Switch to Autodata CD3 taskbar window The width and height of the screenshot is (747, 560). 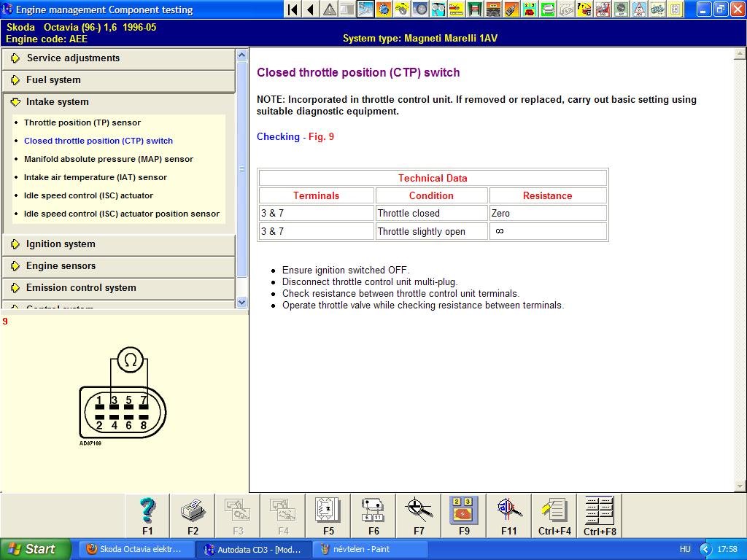coord(254,549)
